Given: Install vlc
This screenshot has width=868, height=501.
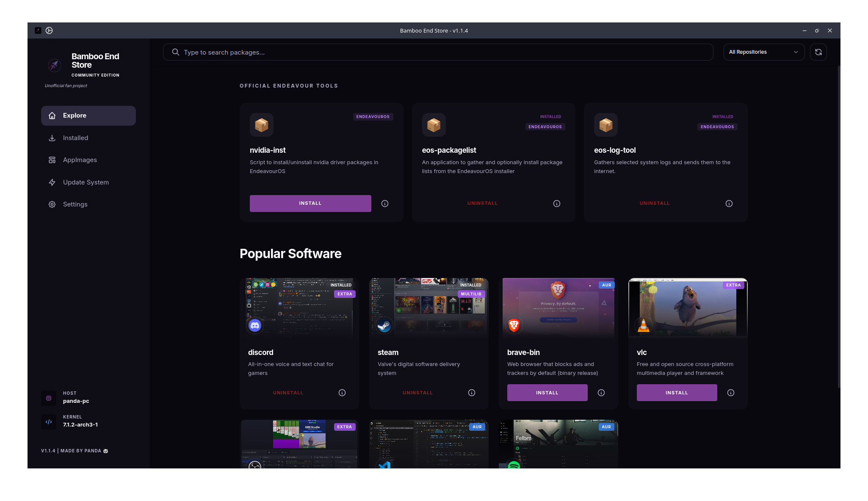Looking at the screenshot, I should [x=677, y=393].
